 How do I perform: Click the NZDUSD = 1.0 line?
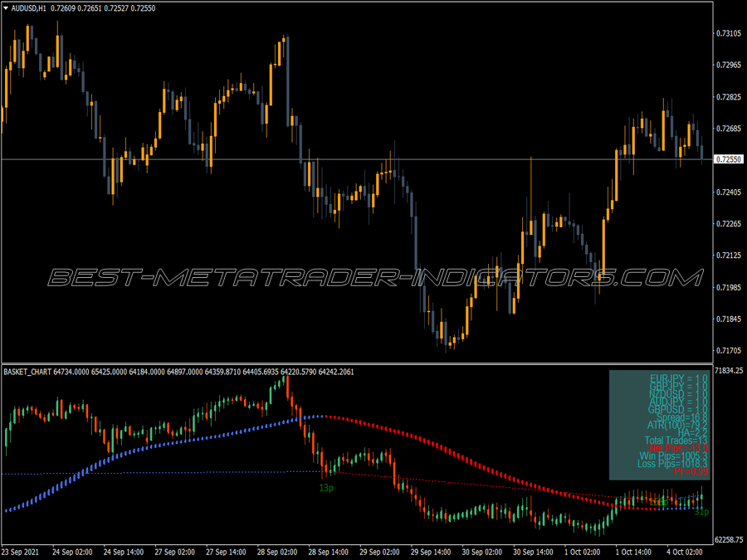679,394
